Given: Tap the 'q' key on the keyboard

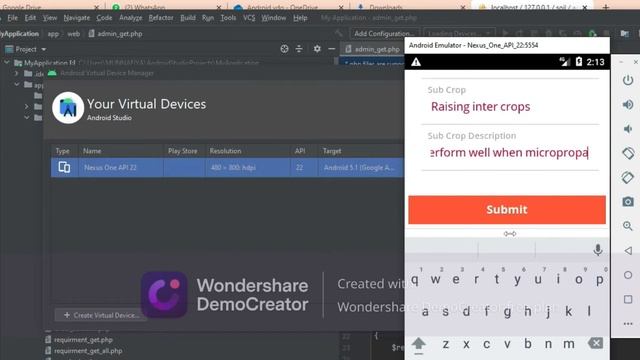Looking at the screenshot, I should pos(415,280).
